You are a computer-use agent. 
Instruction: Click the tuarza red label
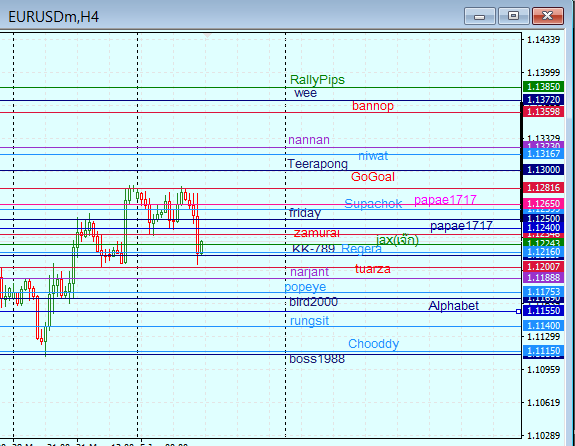[373, 269]
